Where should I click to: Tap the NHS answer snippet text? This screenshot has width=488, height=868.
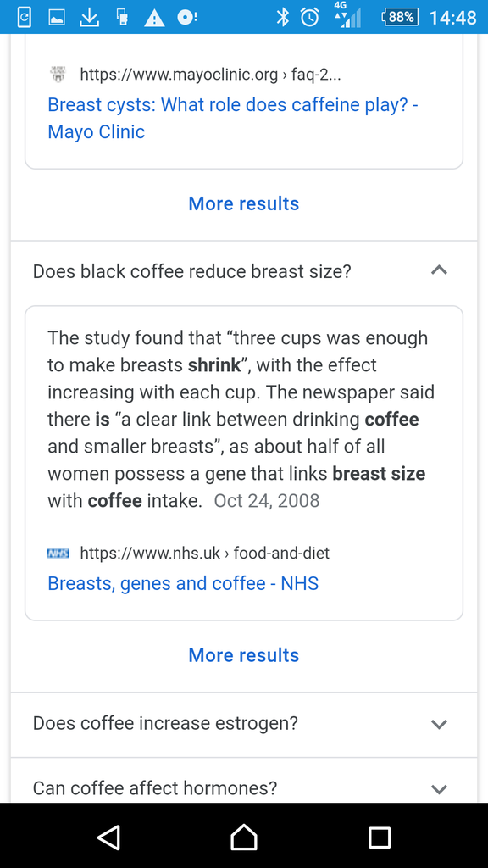coord(241,419)
